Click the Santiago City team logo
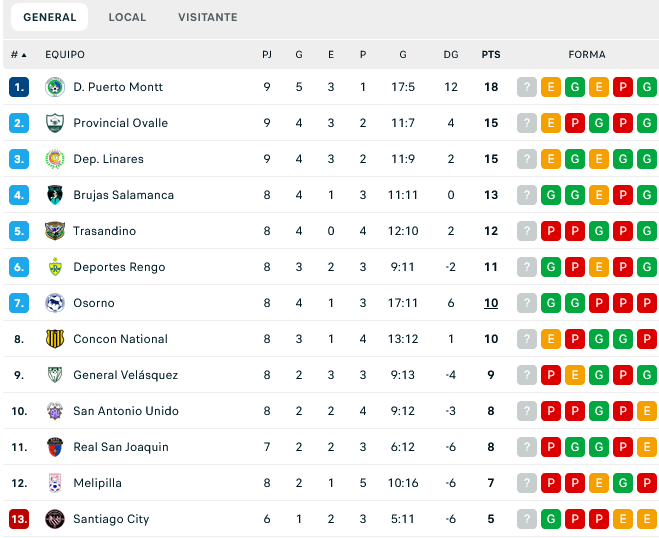The height and width of the screenshot is (538, 659). 55,519
